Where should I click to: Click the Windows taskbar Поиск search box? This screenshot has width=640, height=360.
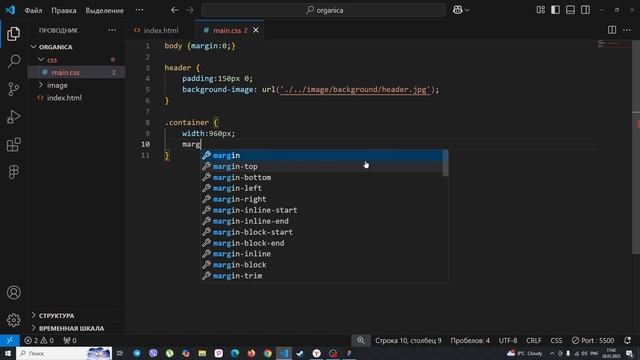64,353
